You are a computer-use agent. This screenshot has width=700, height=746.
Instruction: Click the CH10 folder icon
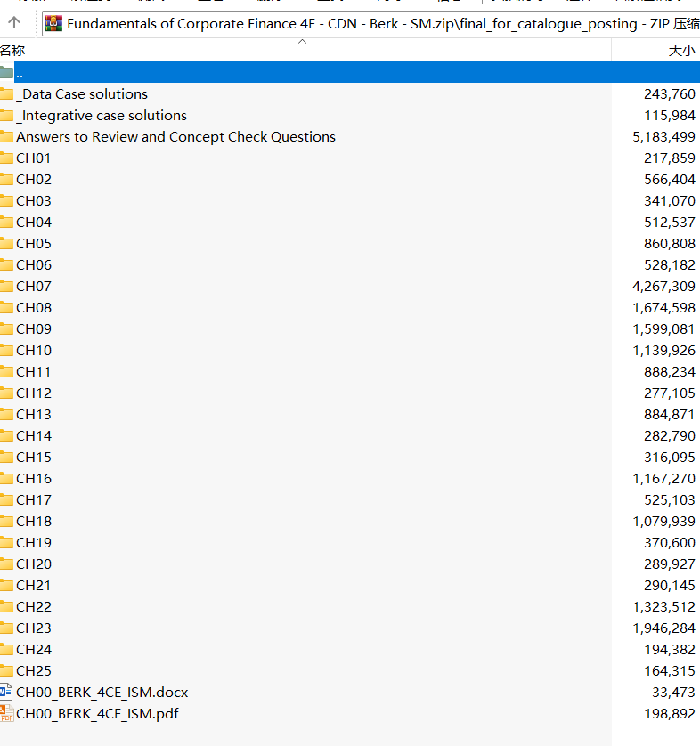[x=6, y=351]
